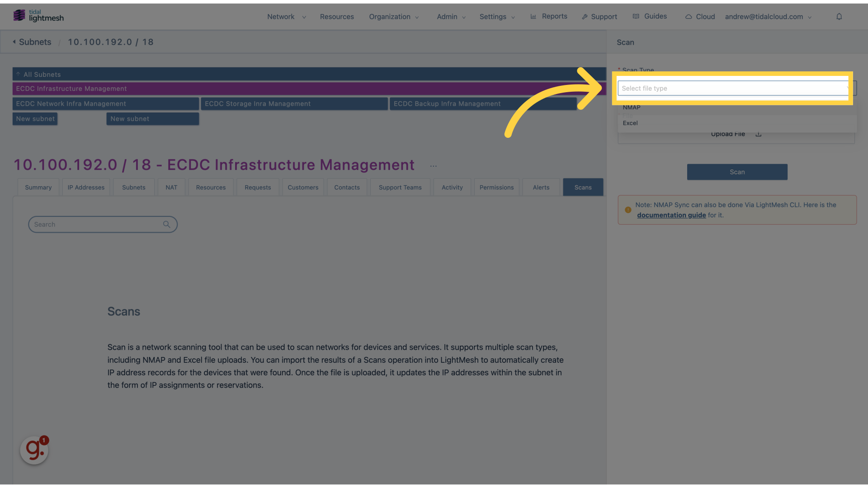Open Resources in top navigation
This screenshot has height=488, width=868.
coord(337,17)
